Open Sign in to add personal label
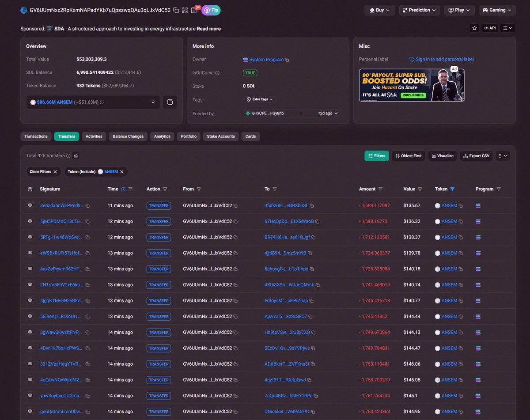The height and width of the screenshot is (420, 530). tap(442, 59)
